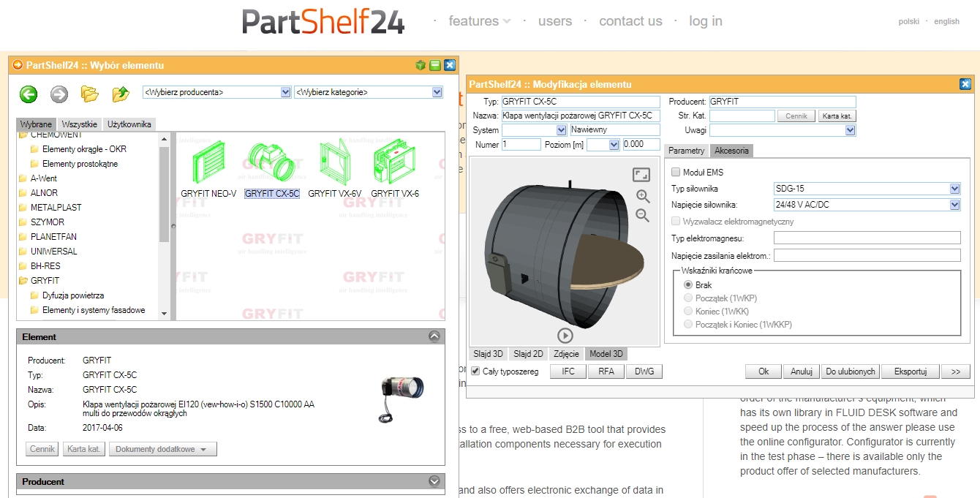Uncheck the Cały typoszereg checkbox

point(475,371)
